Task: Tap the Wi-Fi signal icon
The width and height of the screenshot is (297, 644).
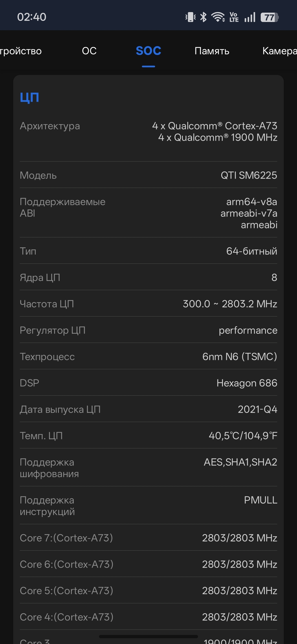Action: point(218,17)
